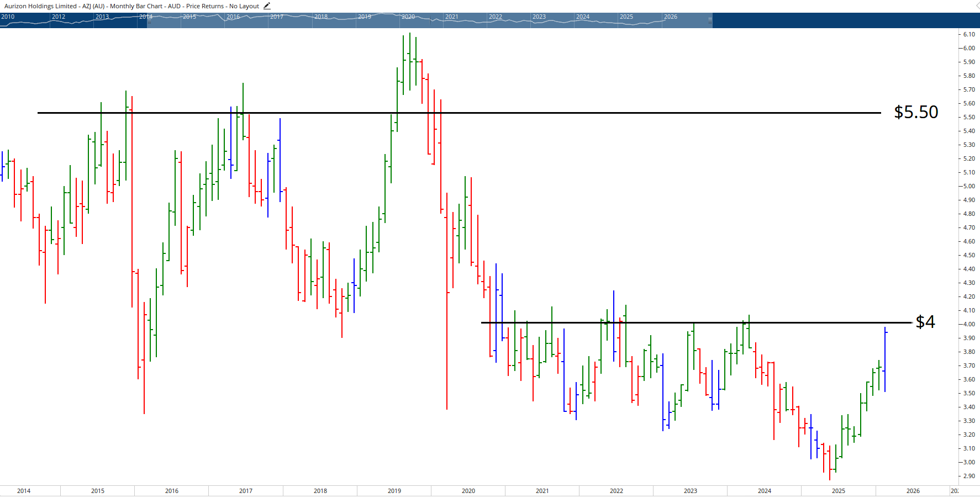
Task: Click the pencil edit icon beside the chart title
Action: tap(266, 6)
